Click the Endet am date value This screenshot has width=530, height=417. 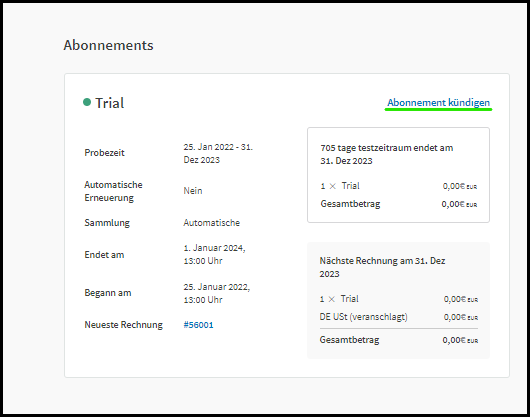214,254
